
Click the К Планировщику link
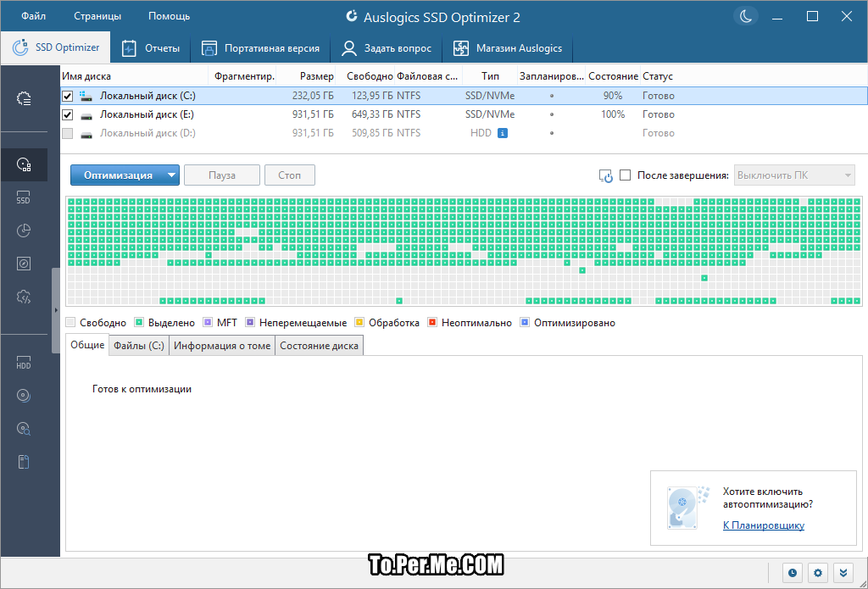click(763, 525)
